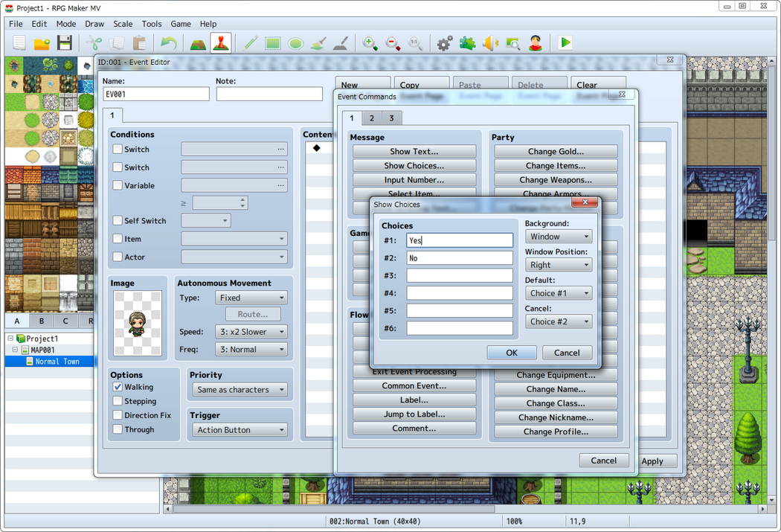The width and height of the screenshot is (781, 532).
Task: Click OK in Show Choices dialog
Action: [512, 353]
